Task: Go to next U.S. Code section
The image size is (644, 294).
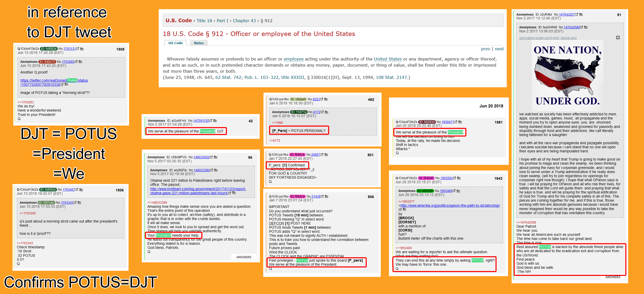Action: click(499, 49)
